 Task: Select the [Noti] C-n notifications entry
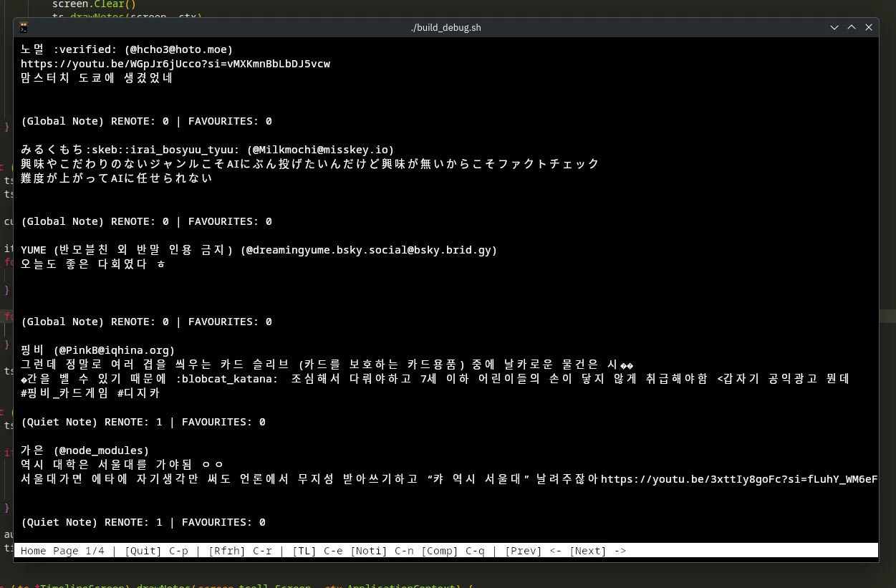382,551
